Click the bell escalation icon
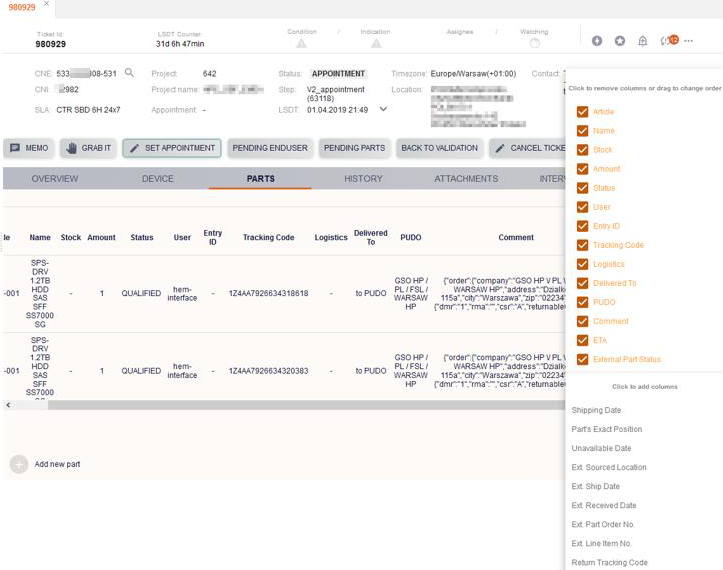 click(x=642, y=41)
